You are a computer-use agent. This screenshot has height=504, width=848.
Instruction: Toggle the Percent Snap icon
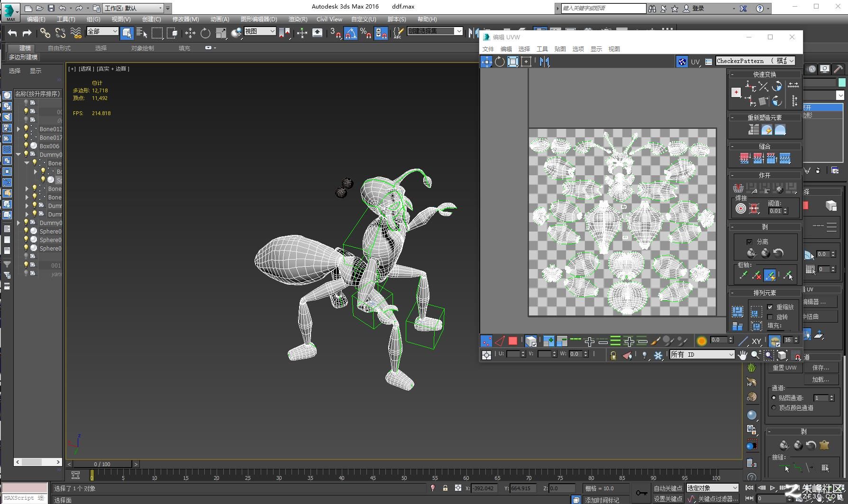tap(365, 33)
